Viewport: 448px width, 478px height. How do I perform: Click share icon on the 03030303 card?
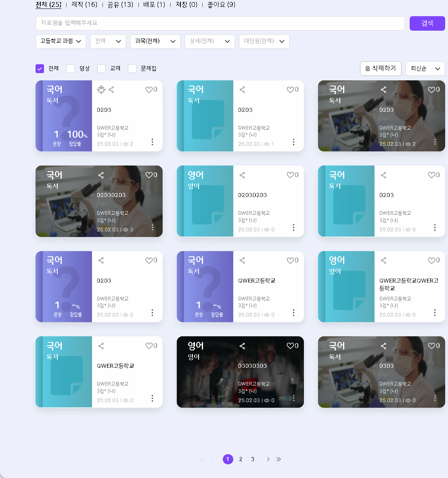tap(242, 346)
